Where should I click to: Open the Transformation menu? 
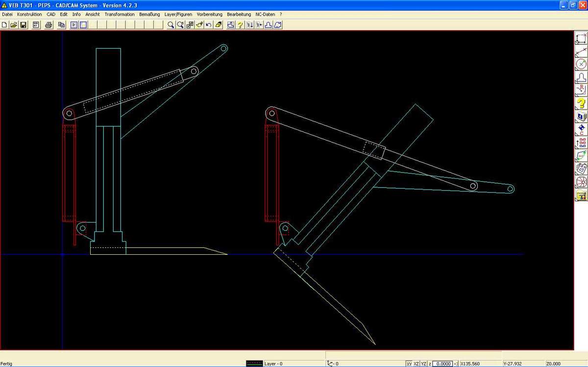tap(119, 15)
